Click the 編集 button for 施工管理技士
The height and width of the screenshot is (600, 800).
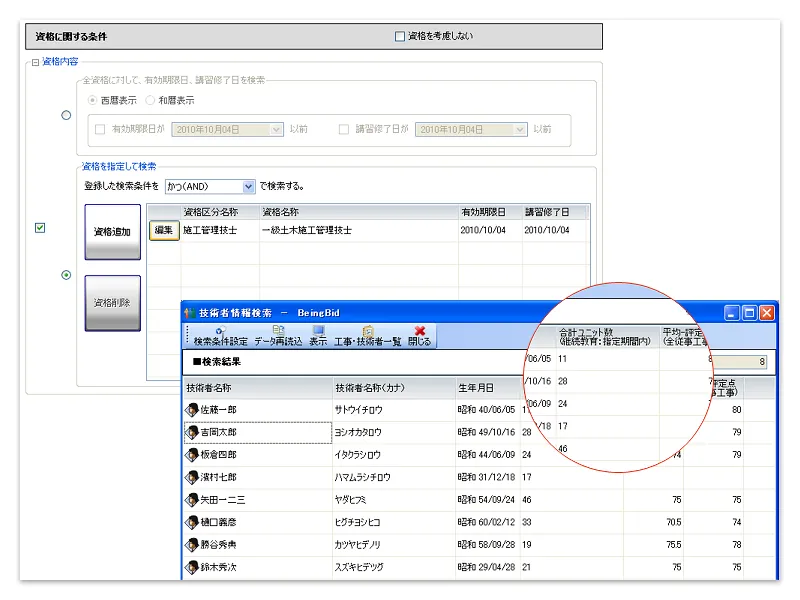[x=163, y=230]
